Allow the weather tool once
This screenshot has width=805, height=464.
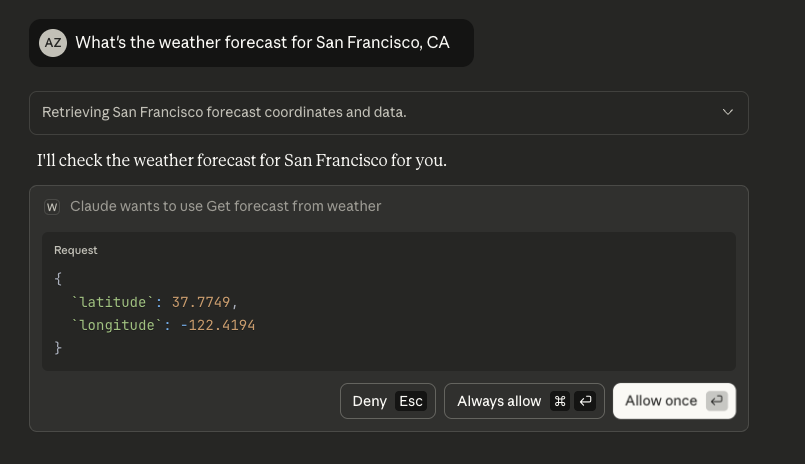pos(674,401)
